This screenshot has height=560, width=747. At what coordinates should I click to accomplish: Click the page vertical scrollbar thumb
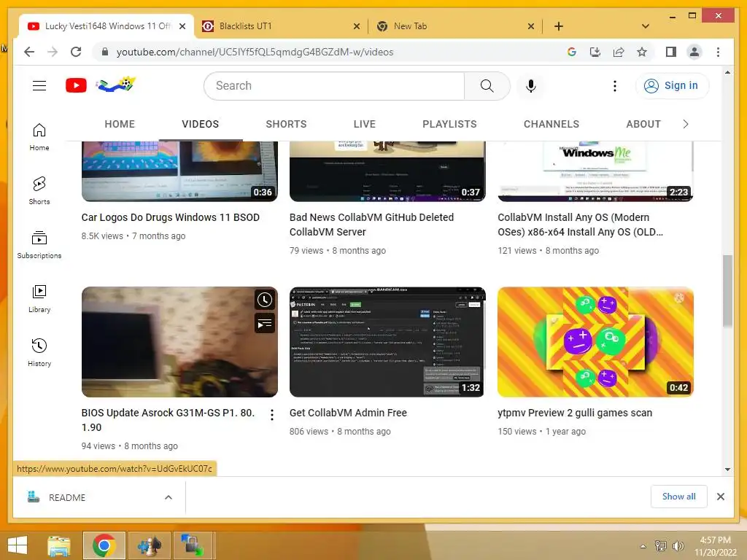(x=727, y=290)
